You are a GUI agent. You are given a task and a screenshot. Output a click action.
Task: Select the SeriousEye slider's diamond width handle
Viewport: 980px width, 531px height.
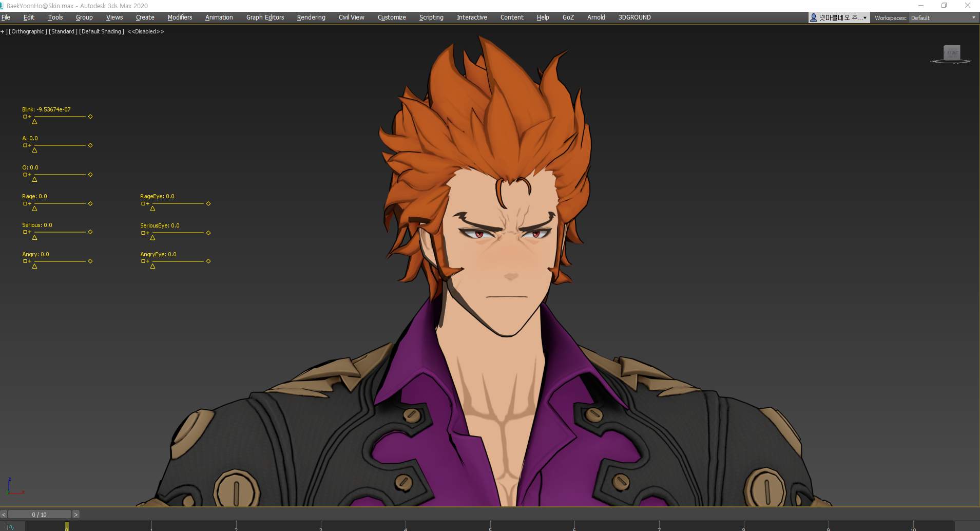(x=208, y=233)
